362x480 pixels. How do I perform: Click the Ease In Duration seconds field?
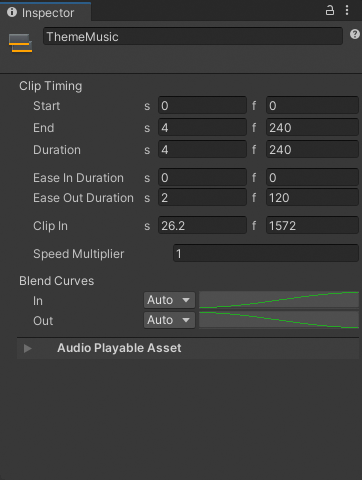coord(202,178)
